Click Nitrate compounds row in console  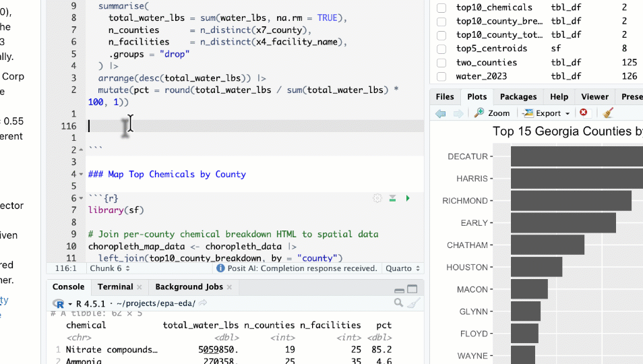[x=224, y=350]
